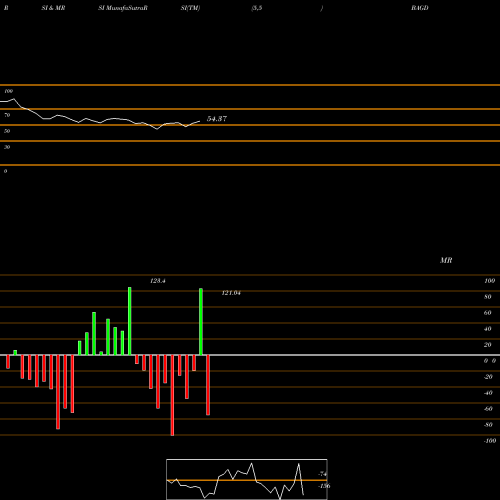Viewport: 500px width, 500px height.
Task: Click the RSI axis label 70
Action: [7, 115]
